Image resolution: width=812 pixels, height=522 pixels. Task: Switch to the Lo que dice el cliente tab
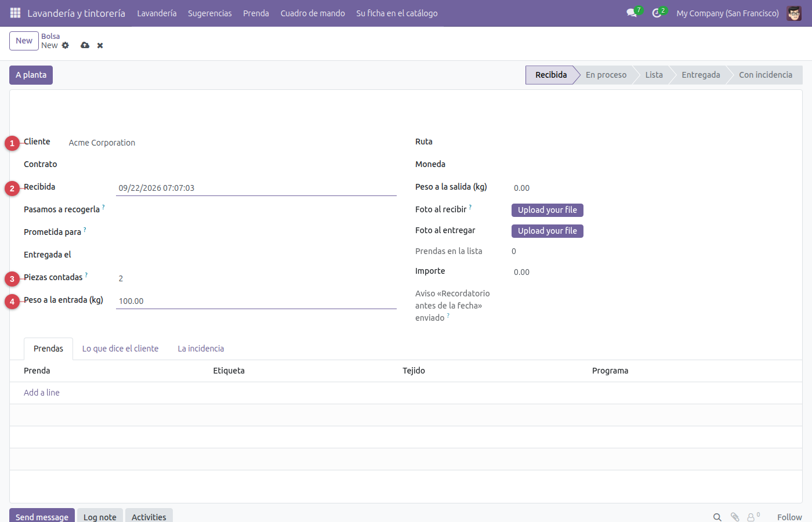121,349
